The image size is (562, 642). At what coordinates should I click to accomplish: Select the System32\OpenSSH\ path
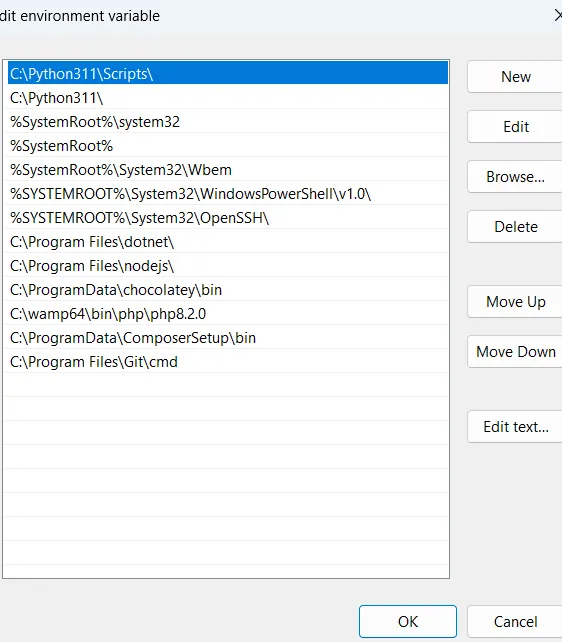tap(228, 217)
